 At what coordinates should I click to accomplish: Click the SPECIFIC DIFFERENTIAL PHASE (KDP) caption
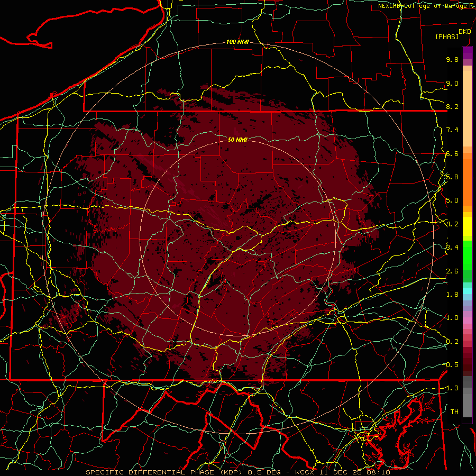165,472
